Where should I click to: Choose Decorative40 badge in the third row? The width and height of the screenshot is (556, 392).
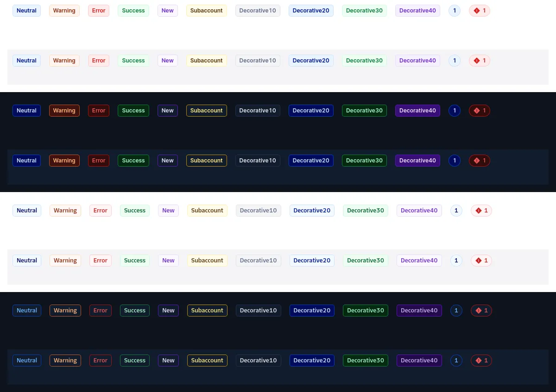(417, 111)
